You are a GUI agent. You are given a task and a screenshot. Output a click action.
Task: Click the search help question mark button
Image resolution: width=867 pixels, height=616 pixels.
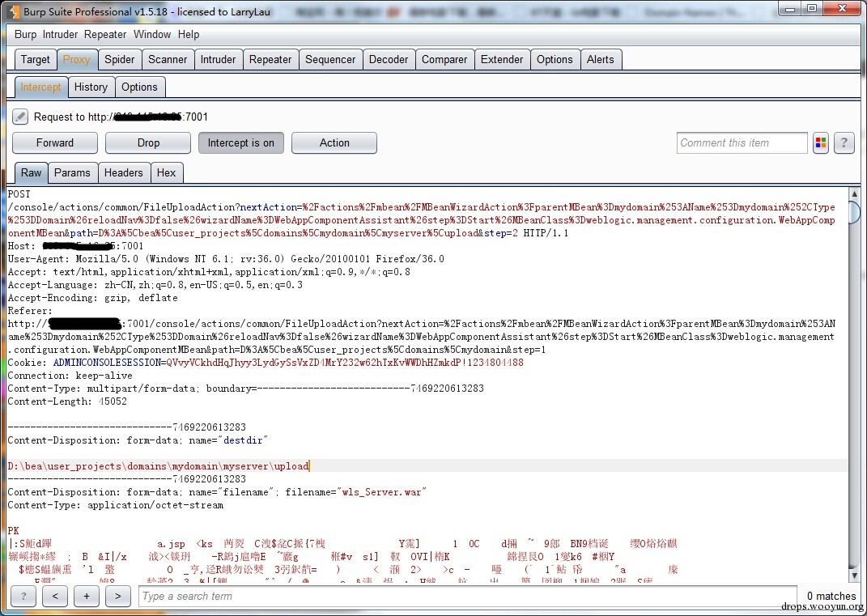click(x=23, y=596)
